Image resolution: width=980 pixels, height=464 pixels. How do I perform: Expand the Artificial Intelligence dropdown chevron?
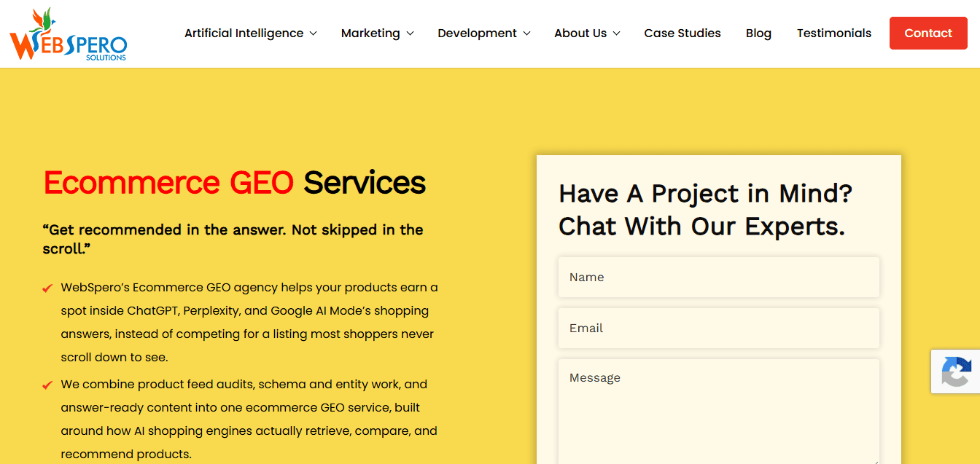point(314,34)
